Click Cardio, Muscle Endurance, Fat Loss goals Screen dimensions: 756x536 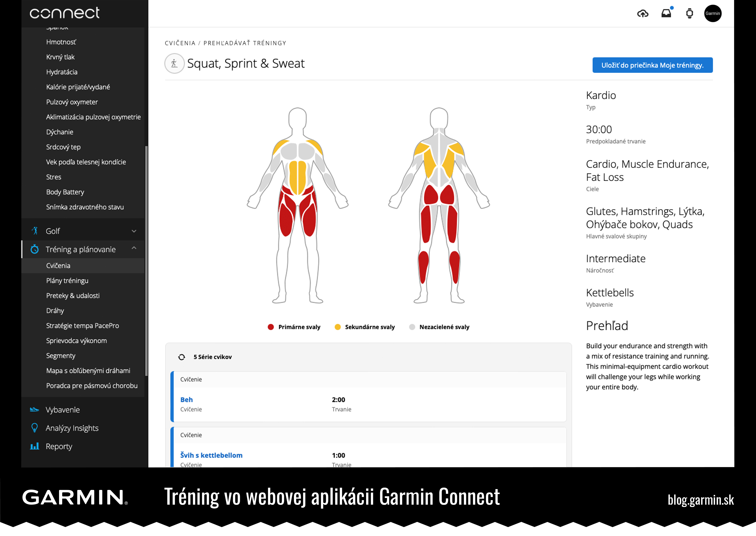coord(647,171)
